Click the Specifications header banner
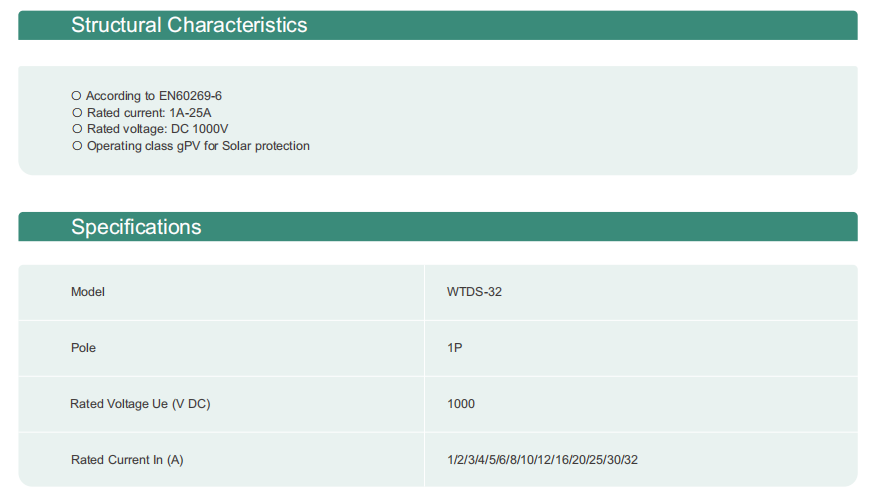The height and width of the screenshot is (500, 875). 438,227
